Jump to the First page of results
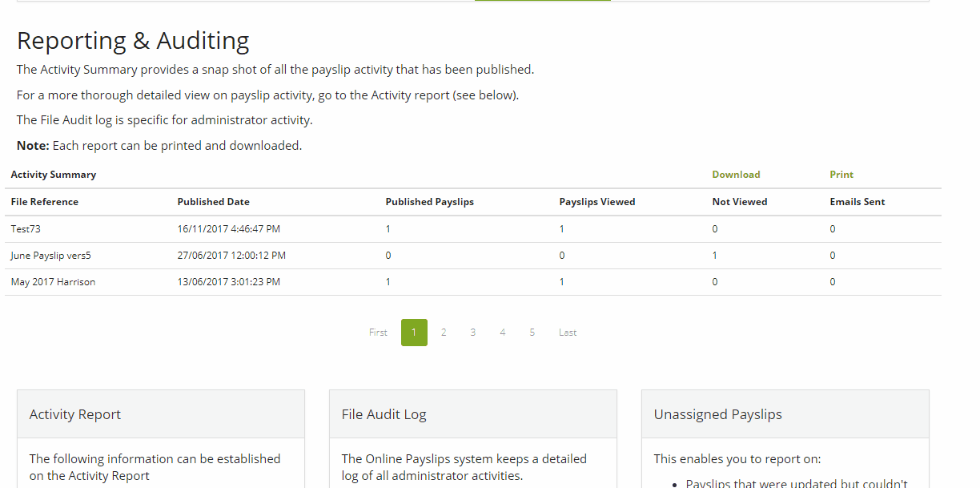 click(377, 332)
